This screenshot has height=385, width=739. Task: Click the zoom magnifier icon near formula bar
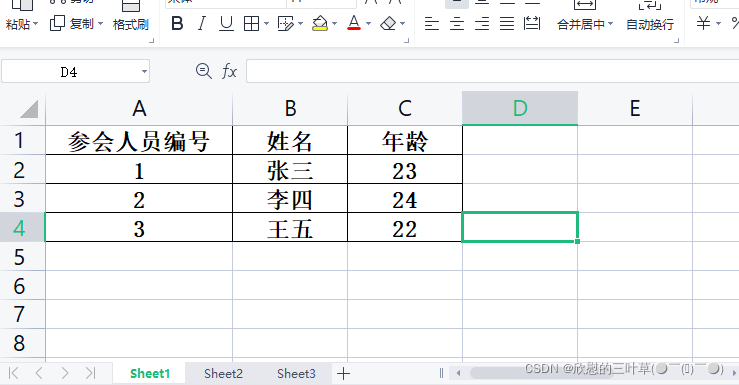[204, 71]
